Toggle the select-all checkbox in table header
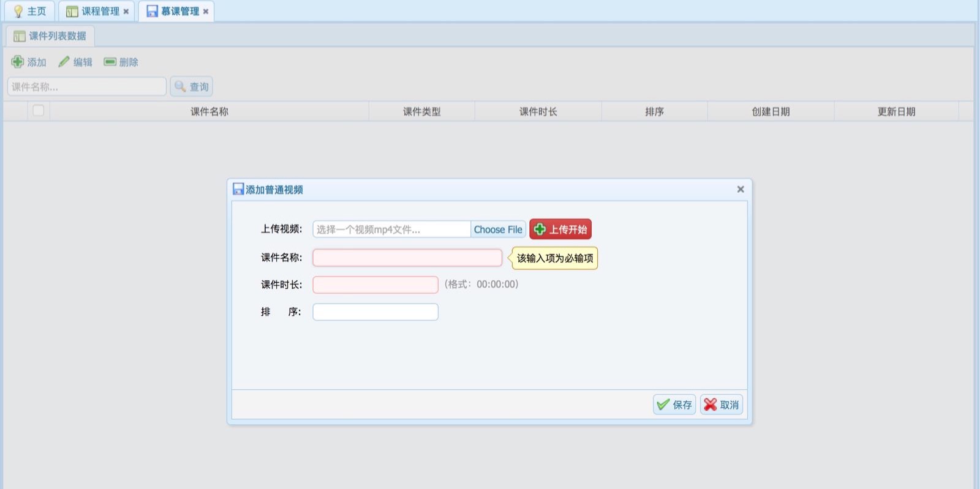 (39, 111)
